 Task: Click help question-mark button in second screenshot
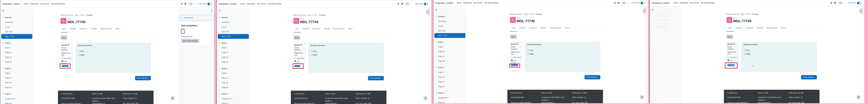425,98
